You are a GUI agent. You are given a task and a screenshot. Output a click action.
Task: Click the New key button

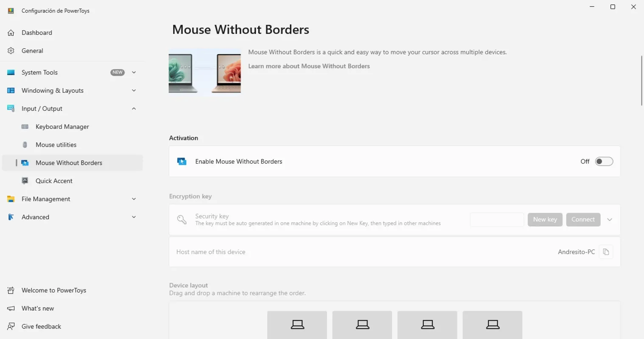tap(545, 220)
